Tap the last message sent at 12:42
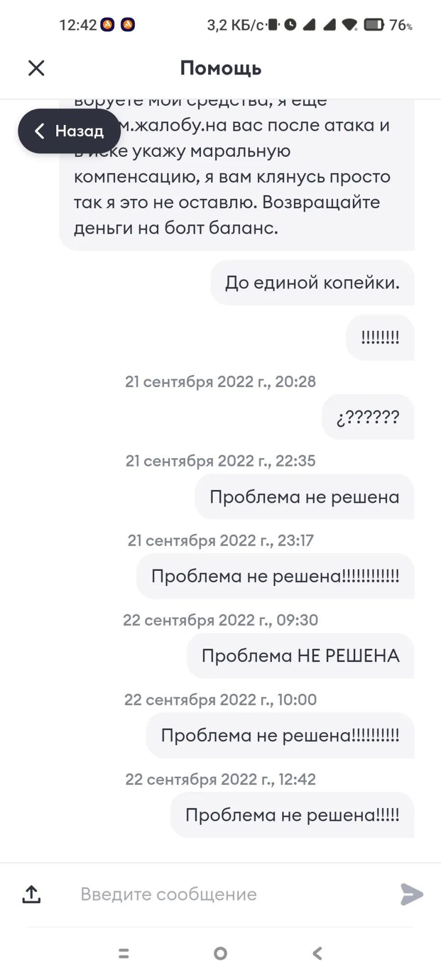This screenshot has height=980, width=441. 292,815
